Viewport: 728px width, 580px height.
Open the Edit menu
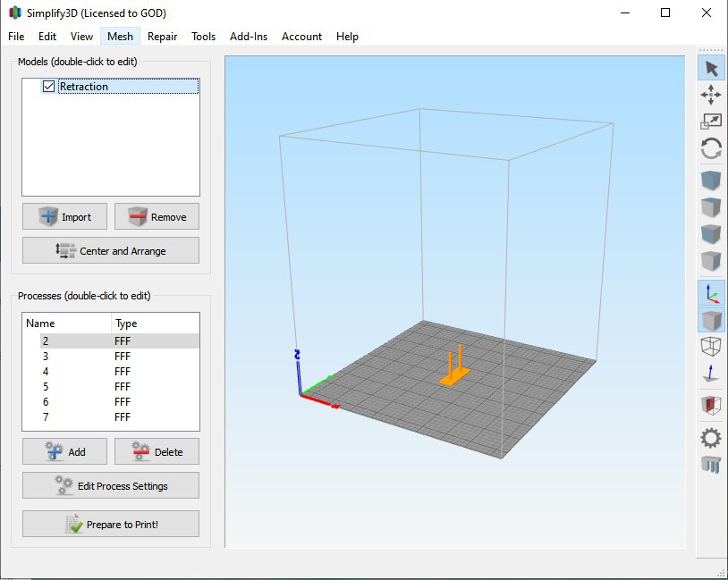47,36
